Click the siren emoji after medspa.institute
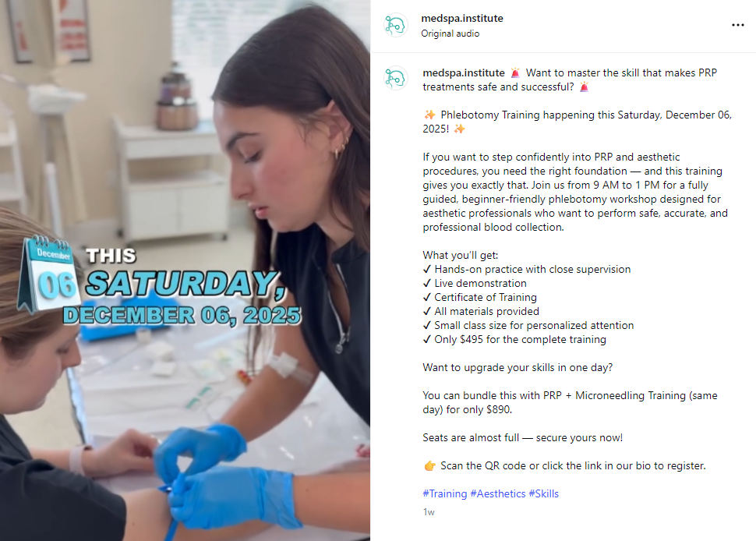Image resolution: width=756 pixels, height=541 pixels. [x=515, y=72]
